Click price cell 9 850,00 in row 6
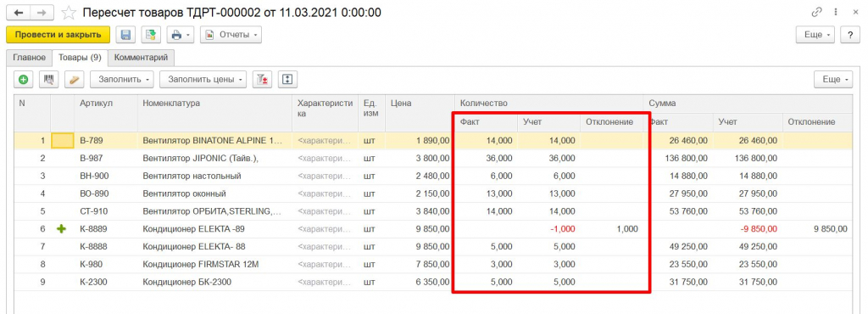868x314 pixels. 420,229
